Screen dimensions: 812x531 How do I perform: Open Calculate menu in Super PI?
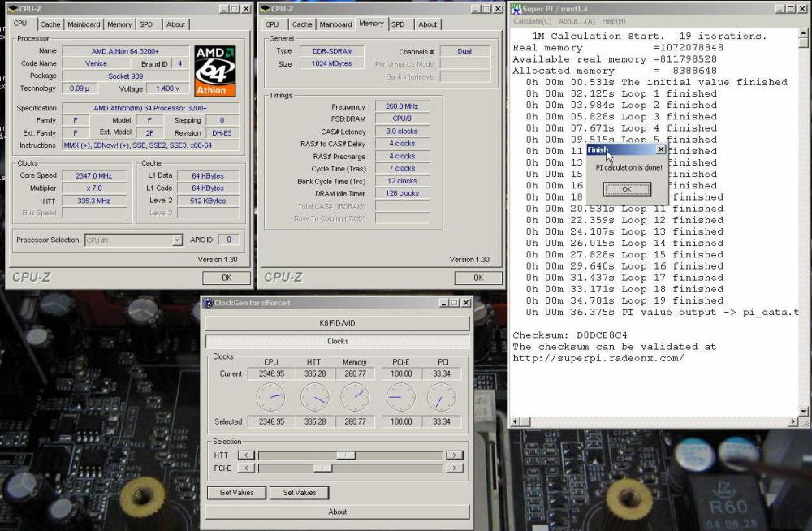tap(533, 21)
